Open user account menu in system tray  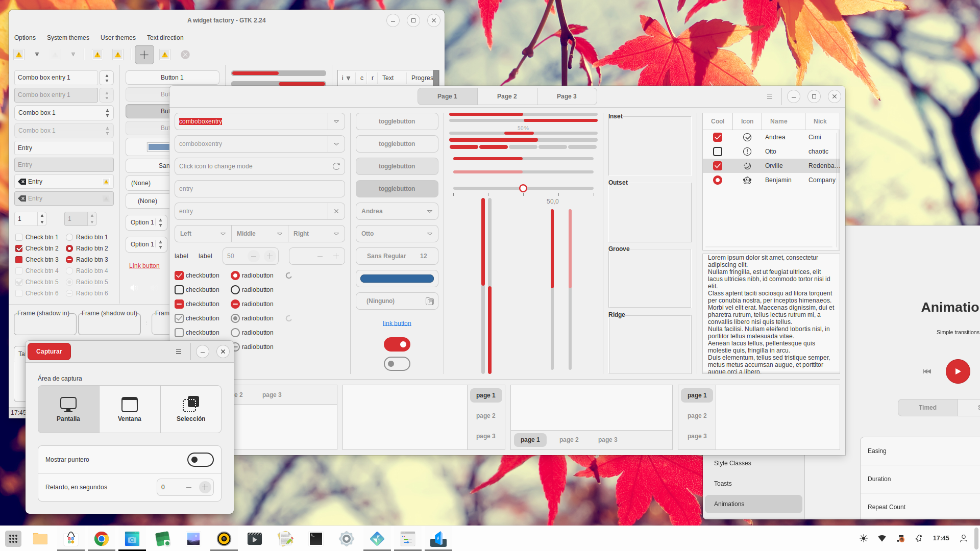pyautogui.click(x=964, y=538)
